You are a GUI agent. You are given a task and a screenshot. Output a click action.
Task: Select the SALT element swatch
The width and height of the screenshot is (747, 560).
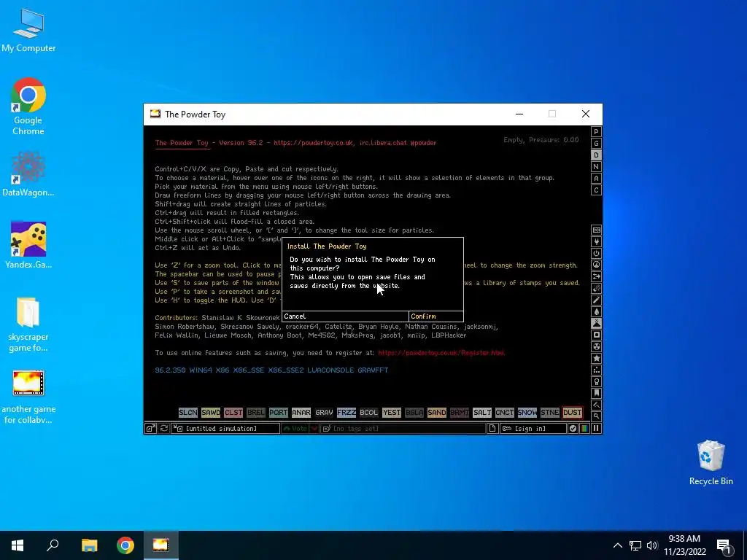pos(481,413)
